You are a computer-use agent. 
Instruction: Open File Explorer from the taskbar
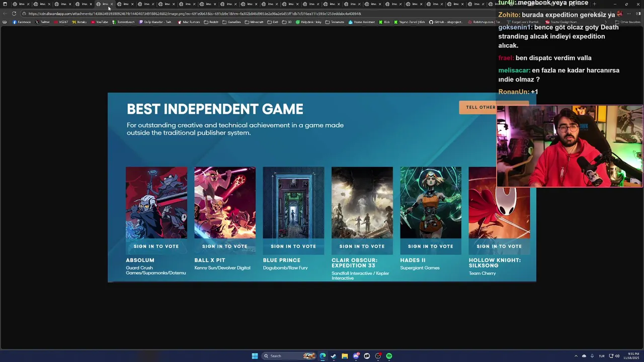pos(345,356)
